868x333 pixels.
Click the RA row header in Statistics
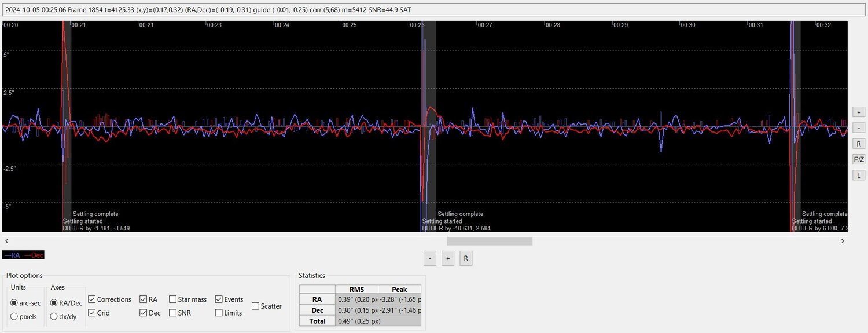tap(317, 299)
